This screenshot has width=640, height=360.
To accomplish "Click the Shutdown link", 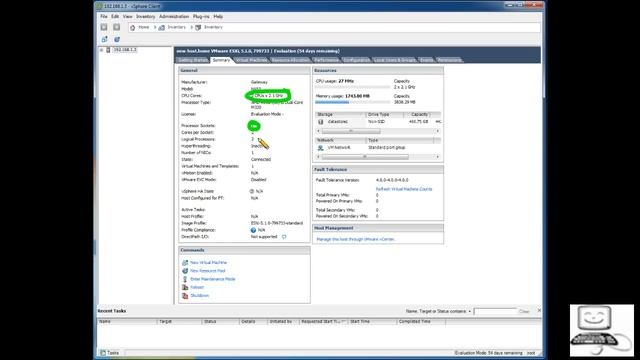I will pyautogui.click(x=200, y=296).
